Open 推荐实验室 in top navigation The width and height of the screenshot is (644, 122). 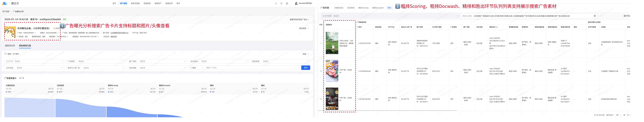click(135, 3)
